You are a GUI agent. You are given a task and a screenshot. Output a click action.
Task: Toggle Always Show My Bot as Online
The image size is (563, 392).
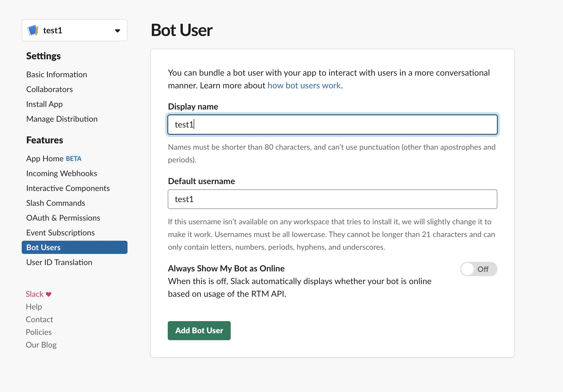tap(478, 269)
